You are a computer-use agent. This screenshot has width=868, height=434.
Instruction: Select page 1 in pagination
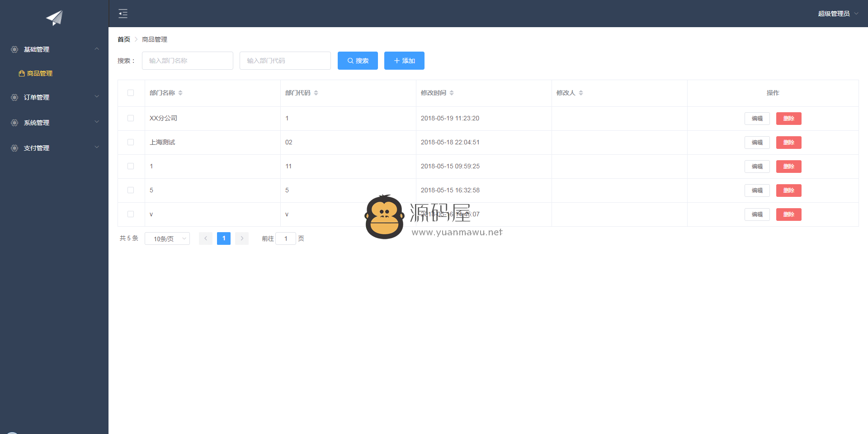224,238
